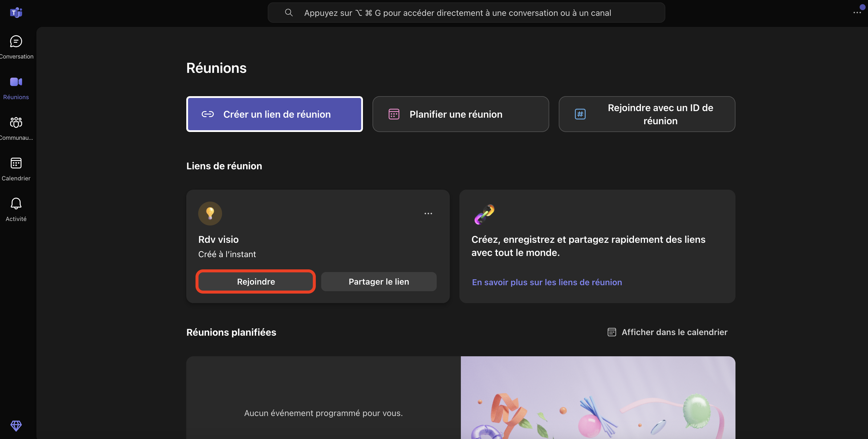Open Communautés from the sidebar
The image size is (868, 439).
16,123
